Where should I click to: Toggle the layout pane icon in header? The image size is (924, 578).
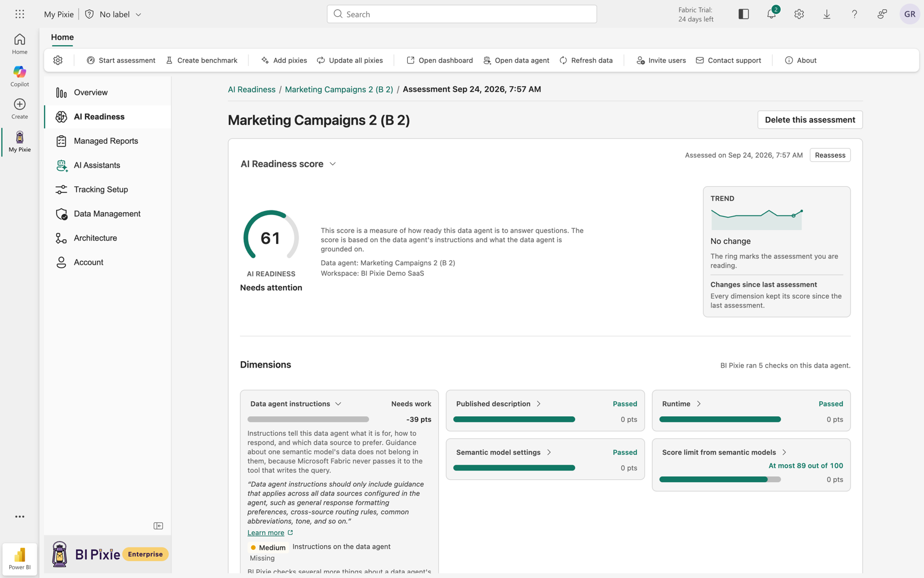click(744, 14)
